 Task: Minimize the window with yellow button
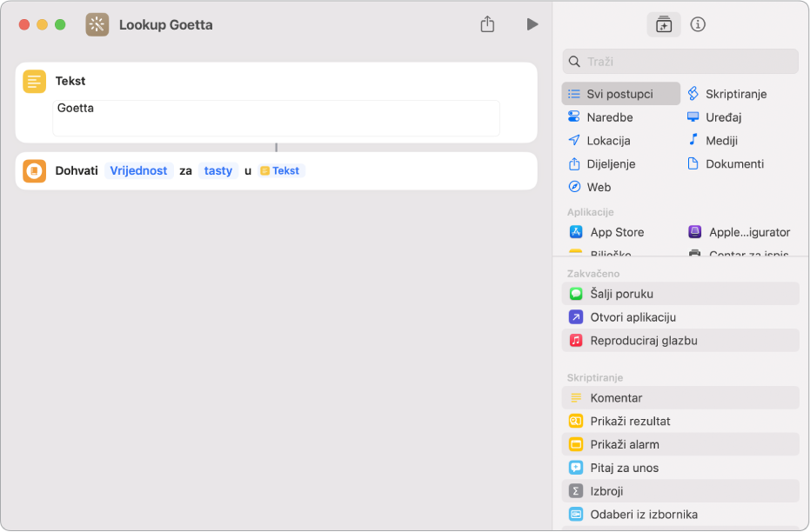(x=43, y=24)
